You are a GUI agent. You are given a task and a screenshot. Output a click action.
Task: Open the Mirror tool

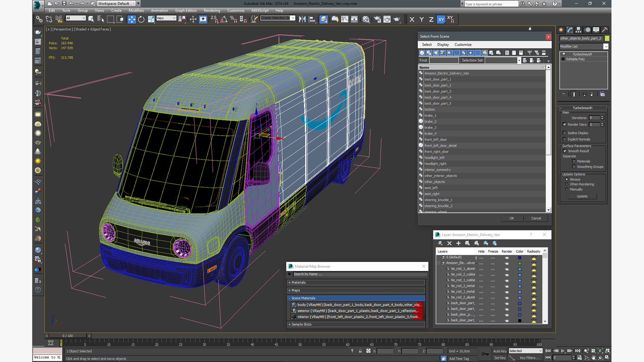point(302,19)
